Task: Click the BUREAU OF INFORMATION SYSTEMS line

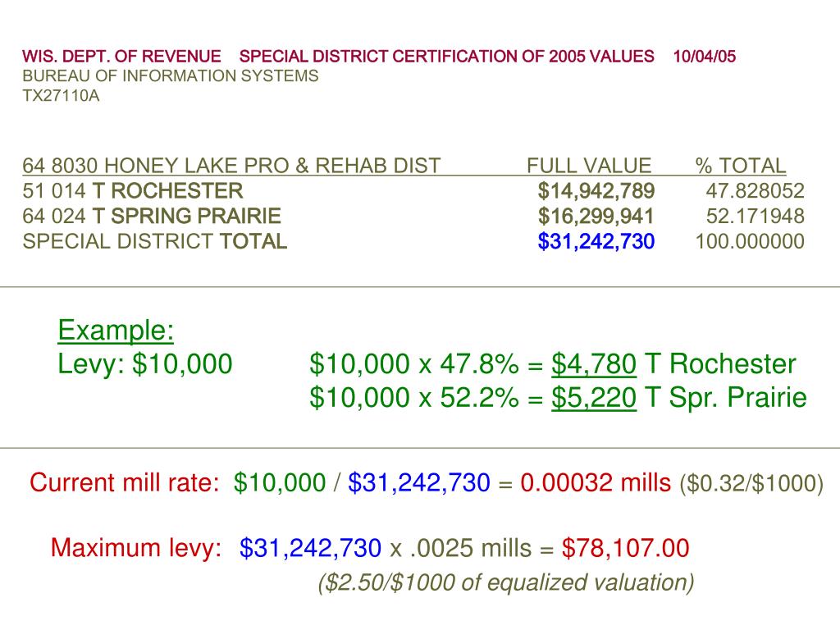Action: (171, 76)
